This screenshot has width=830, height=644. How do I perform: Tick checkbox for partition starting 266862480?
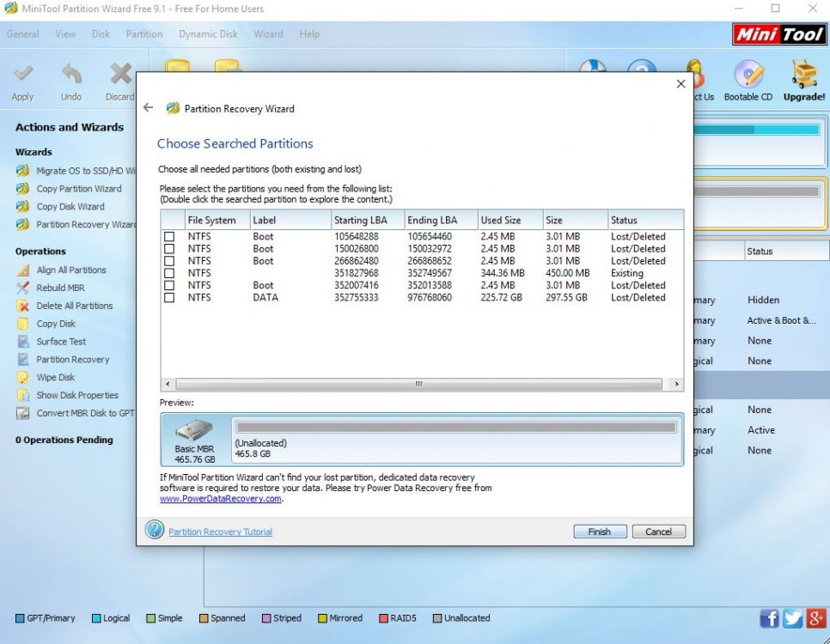click(169, 261)
